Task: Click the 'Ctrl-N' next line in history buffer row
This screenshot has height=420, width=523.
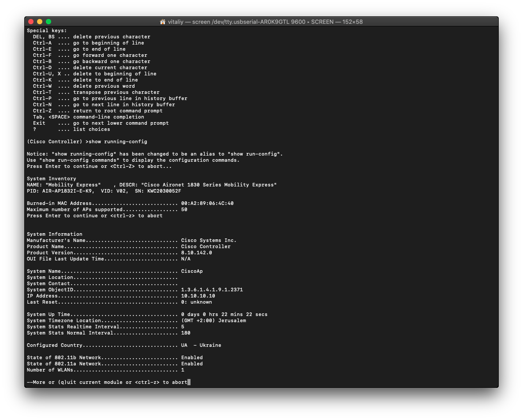Action: click(x=104, y=104)
